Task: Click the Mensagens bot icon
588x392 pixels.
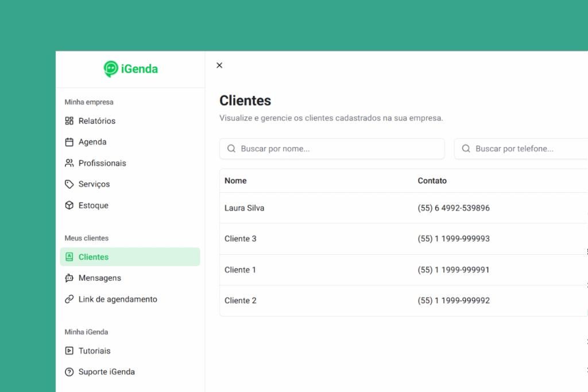Action: point(69,278)
